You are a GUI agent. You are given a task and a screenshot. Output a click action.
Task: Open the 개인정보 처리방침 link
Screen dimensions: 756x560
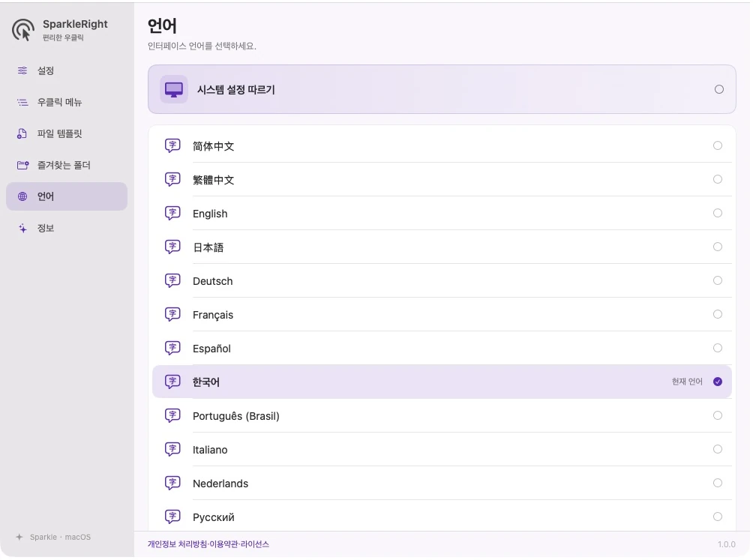point(177,544)
